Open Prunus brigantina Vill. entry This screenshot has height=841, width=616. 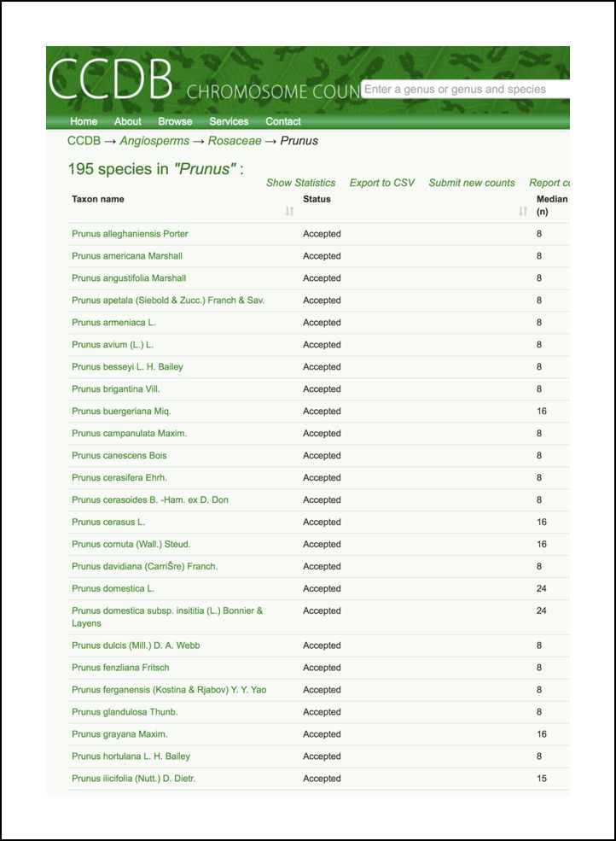(x=116, y=388)
